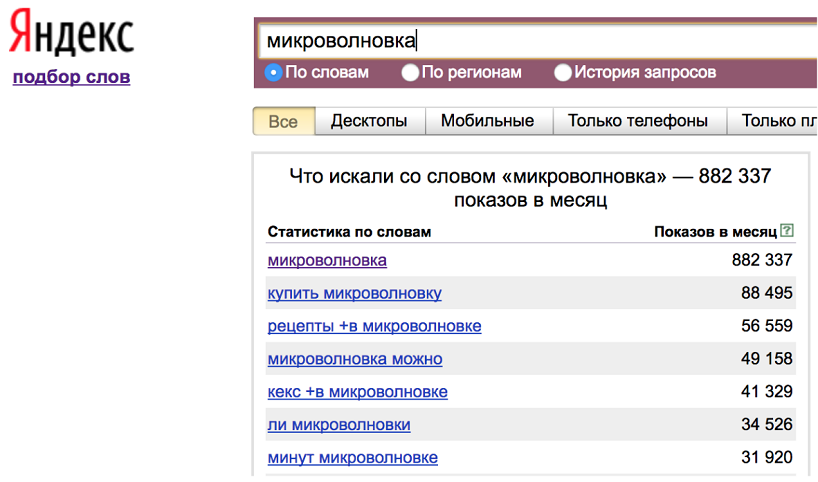The height and width of the screenshot is (482, 818).
Task: Open the ли микроволновки link
Action: (339, 425)
